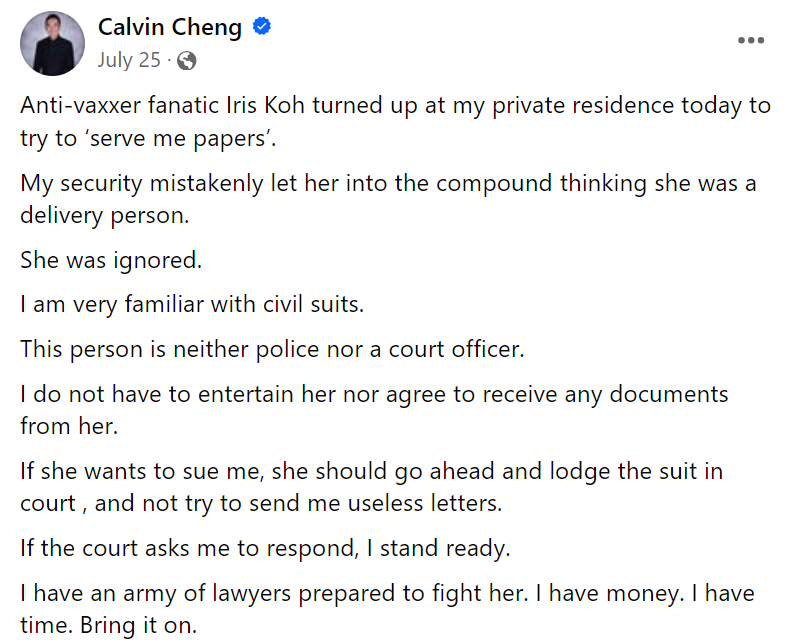Open the July 25 post timestamp

pos(129,60)
